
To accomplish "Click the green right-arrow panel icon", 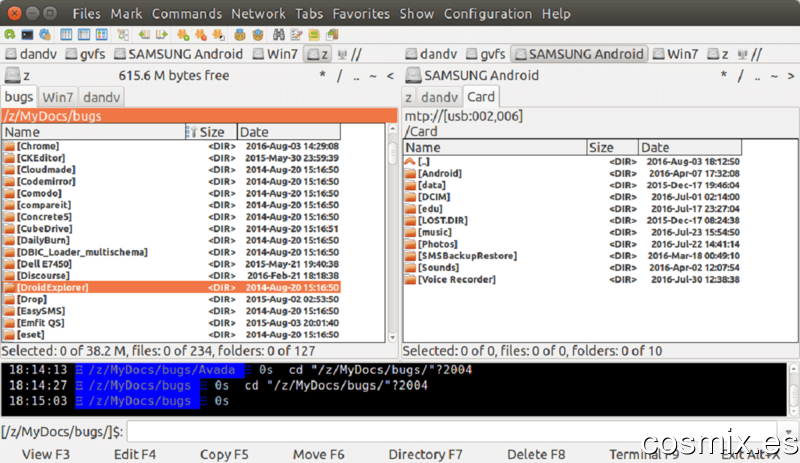I will tap(162, 35).
